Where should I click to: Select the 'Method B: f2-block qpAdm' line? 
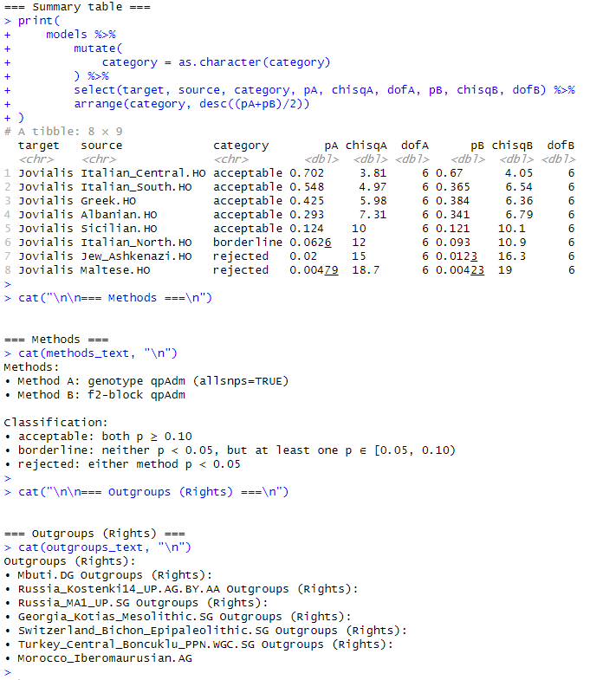(x=94, y=395)
